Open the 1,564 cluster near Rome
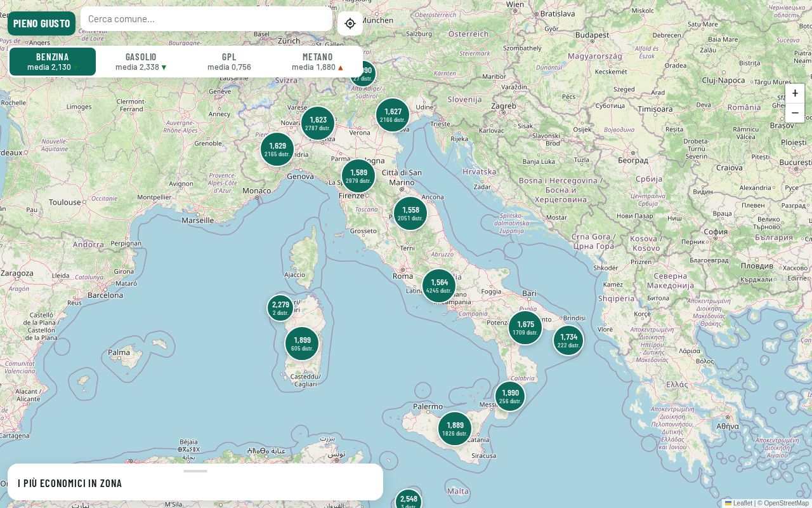The image size is (812, 508). point(439,286)
